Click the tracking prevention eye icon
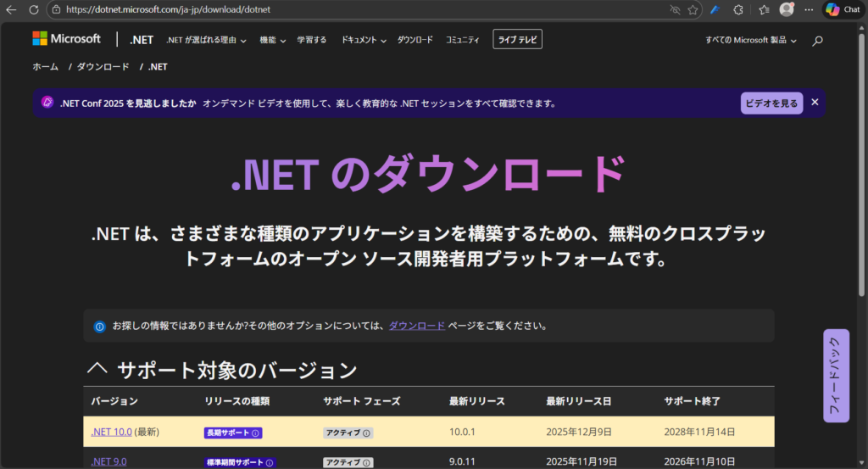Screen dimensions: 868x469 click(675, 9)
